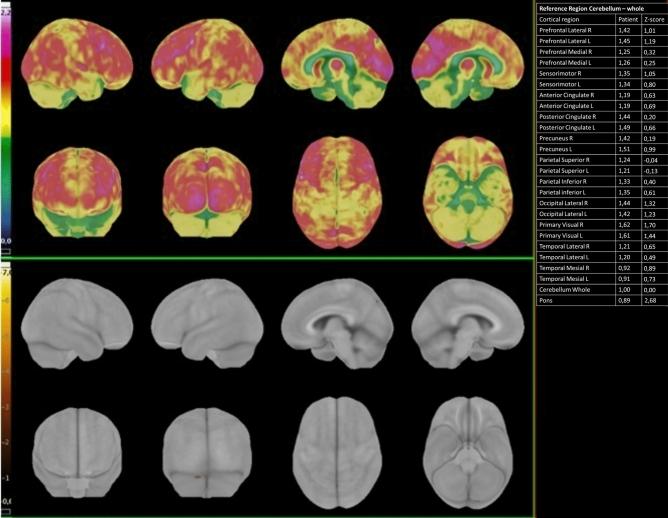
Task: Click the 'Z-score' column header
Action: click(654, 20)
